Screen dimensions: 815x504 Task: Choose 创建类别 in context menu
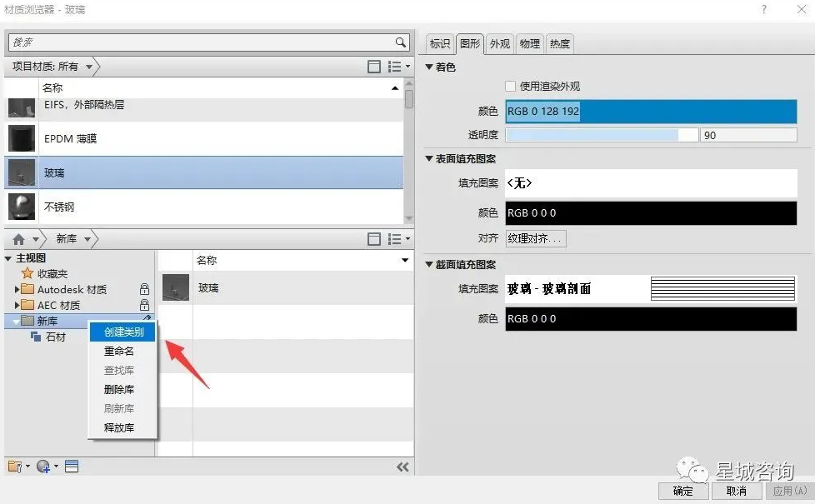click(122, 332)
